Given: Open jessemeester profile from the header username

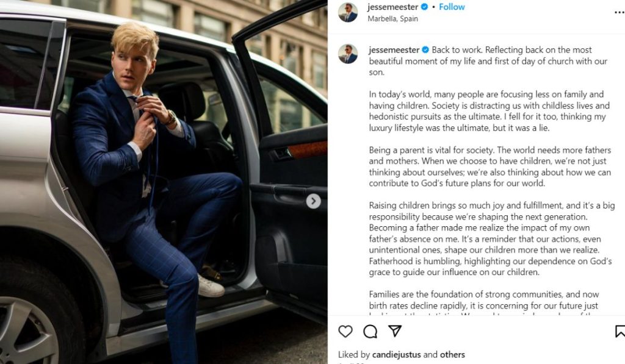Looking at the screenshot, I should 392,7.
